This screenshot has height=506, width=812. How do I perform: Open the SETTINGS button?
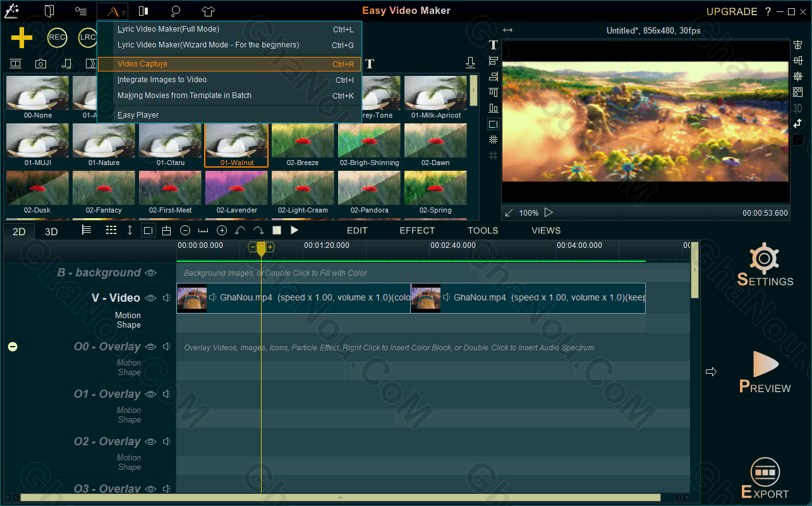(765, 264)
